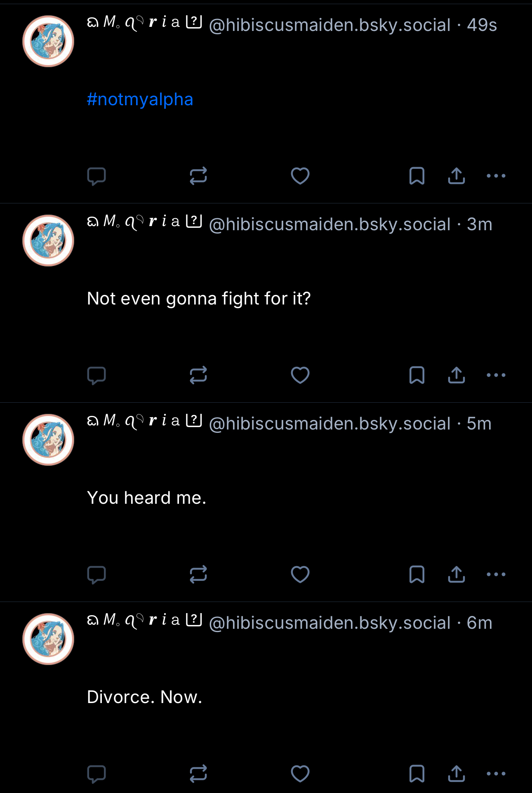Bookmark the #notmyalpha post
Screen dimensions: 532x793
point(417,176)
